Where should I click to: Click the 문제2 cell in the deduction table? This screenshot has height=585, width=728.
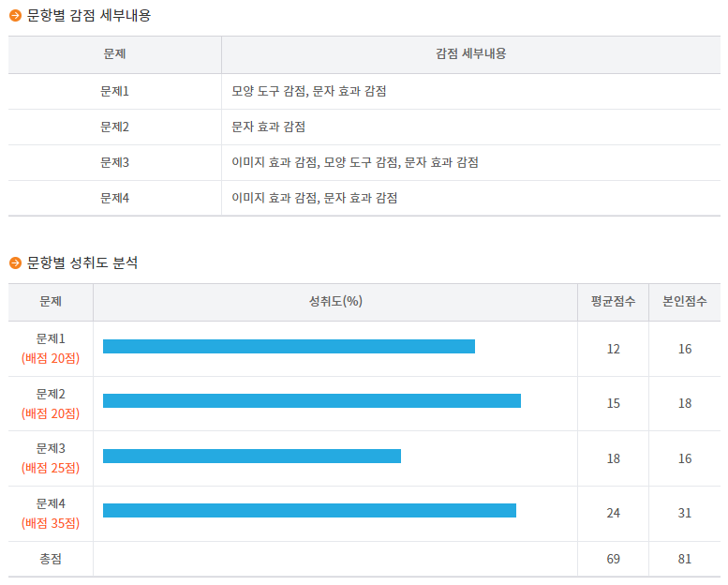click(114, 127)
